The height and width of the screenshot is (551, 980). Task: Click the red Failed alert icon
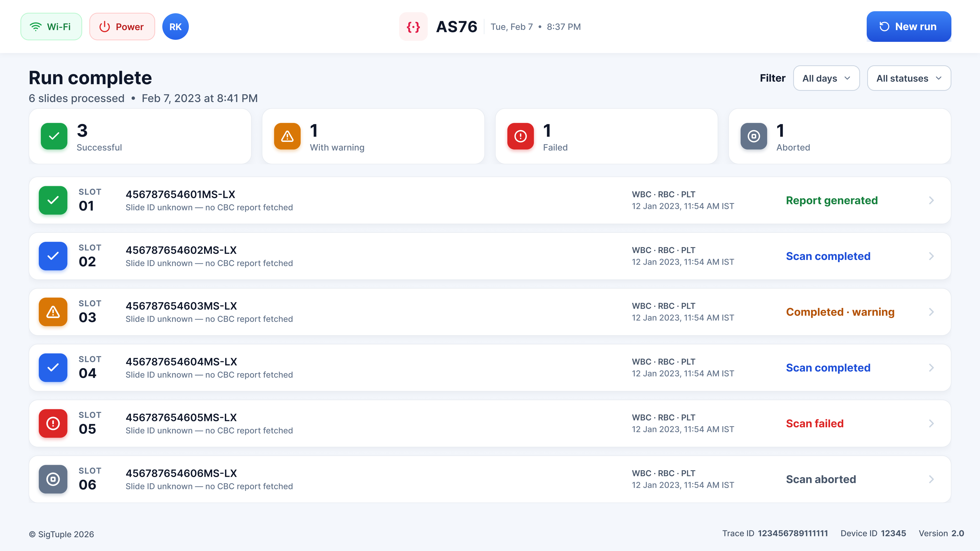(x=520, y=136)
